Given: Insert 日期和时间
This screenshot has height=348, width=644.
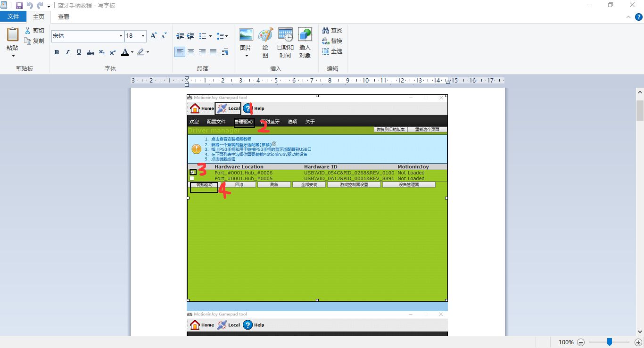Looking at the screenshot, I should 285,43.
